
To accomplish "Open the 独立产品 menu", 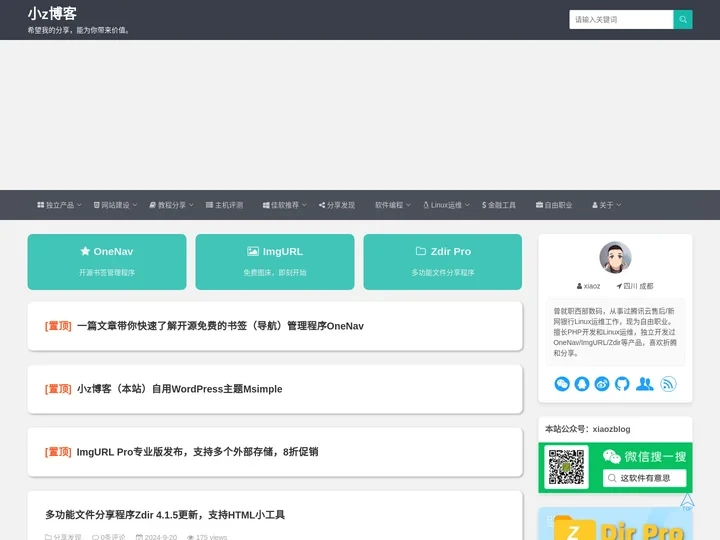I will pos(60,205).
